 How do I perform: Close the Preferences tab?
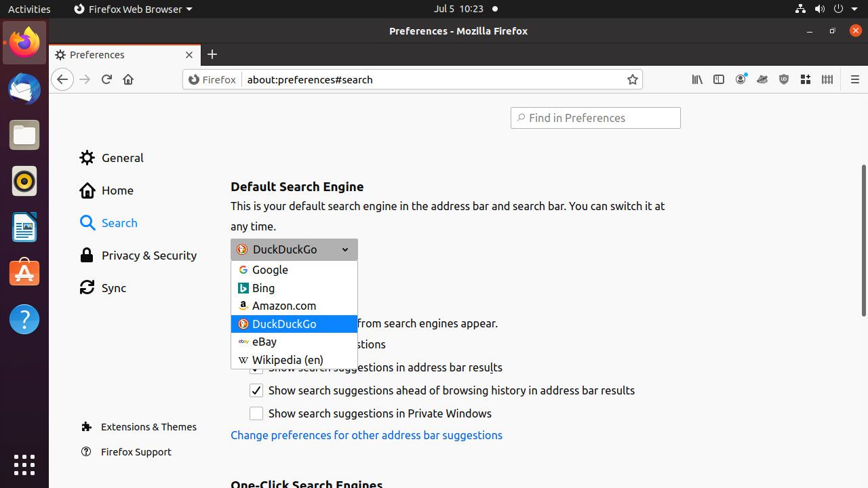[189, 55]
